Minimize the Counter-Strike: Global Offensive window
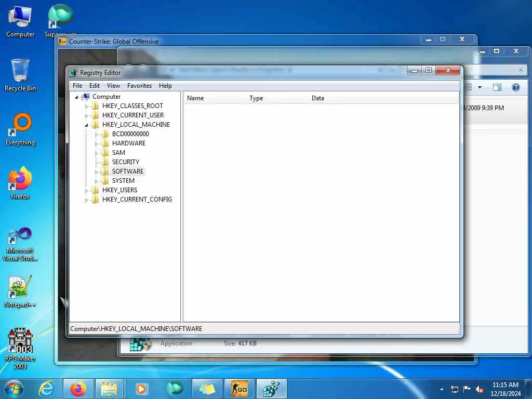Viewport: 532px width, 399px height. [429, 39]
